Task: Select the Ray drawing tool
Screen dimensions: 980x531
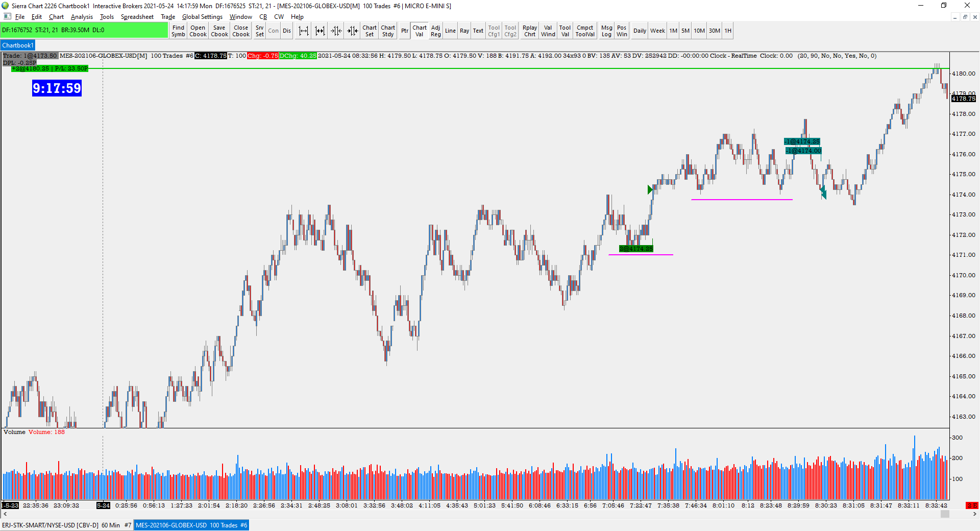Action: (464, 31)
